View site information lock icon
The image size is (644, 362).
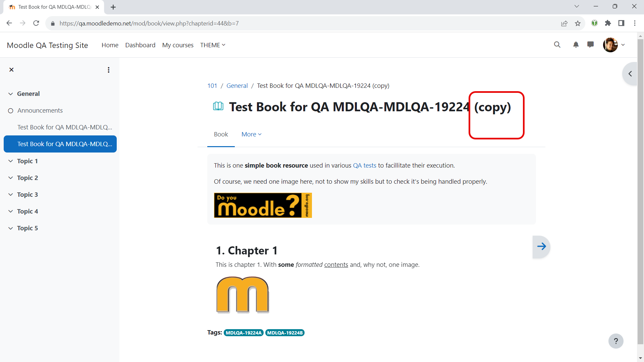(x=53, y=23)
